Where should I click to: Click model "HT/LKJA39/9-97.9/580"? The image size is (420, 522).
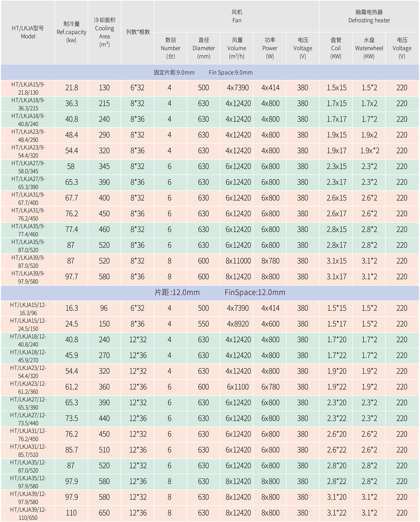coord(28,277)
